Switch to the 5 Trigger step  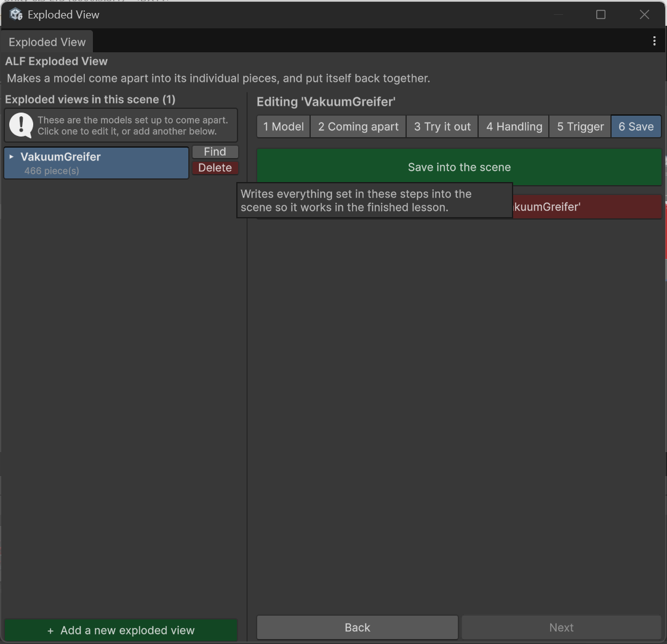tap(580, 127)
